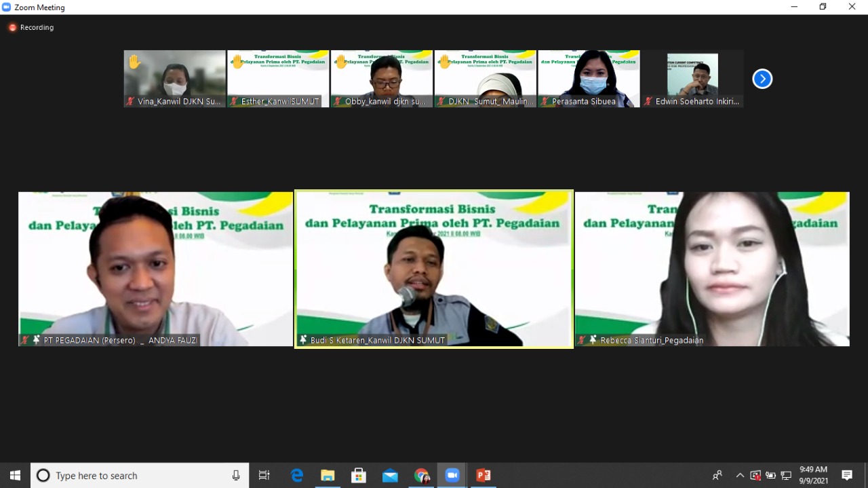This screenshot has width=868, height=488.
Task: Click the red Recording indicator icon
Action: (x=12, y=28)
